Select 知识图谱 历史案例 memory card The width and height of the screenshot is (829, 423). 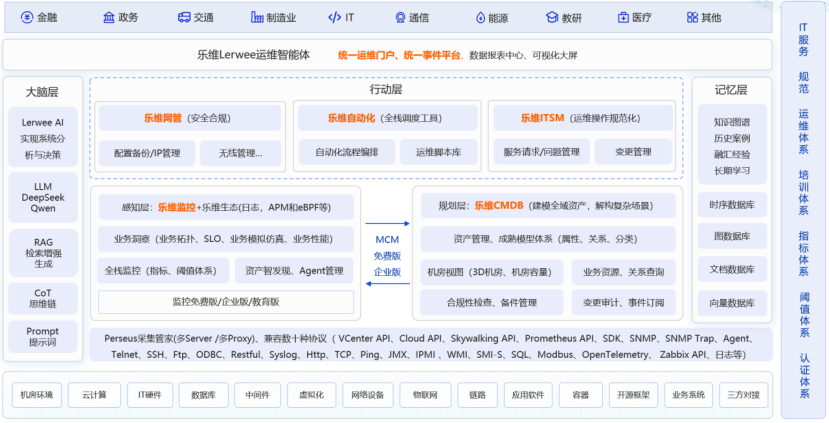coord(732,144)
